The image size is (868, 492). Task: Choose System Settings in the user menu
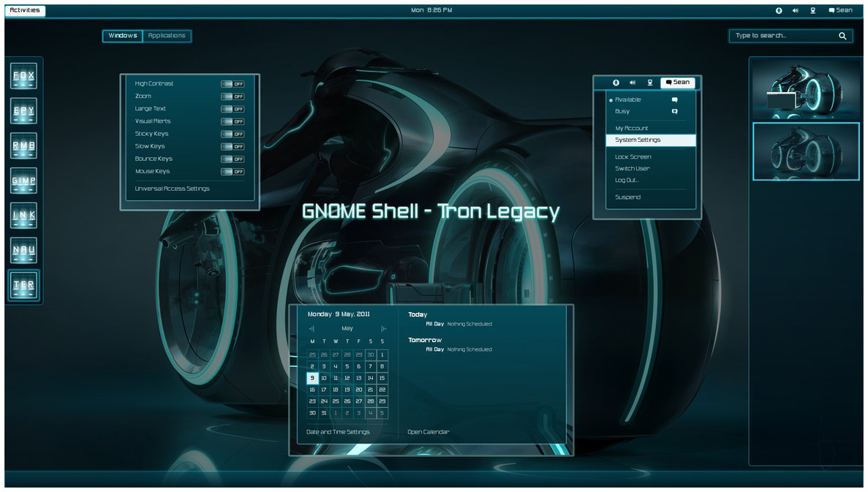coord(651,140)
